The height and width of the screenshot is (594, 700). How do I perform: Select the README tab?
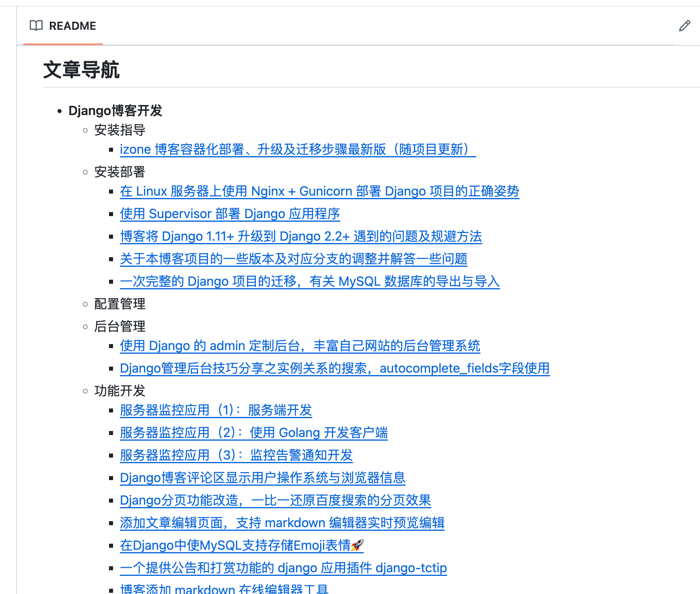point(63,26)
